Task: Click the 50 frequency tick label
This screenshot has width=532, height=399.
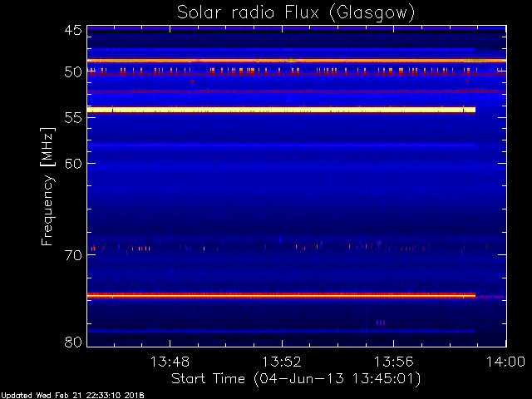Action: [x=73, y=72]
